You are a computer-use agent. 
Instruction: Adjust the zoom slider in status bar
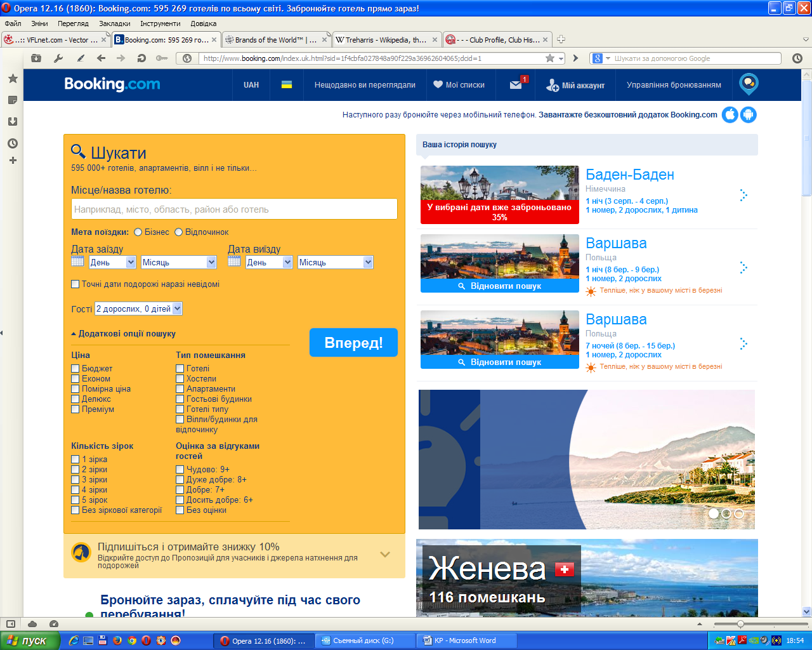coord(740,624)
